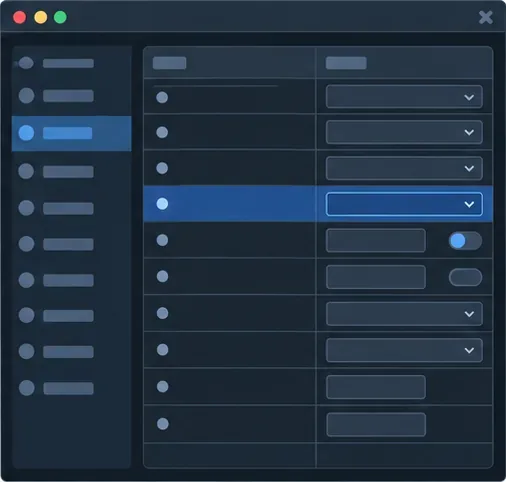Click the red traffic-light window button
The height and width of the screenshot is (482, 506).
point(20,17)
